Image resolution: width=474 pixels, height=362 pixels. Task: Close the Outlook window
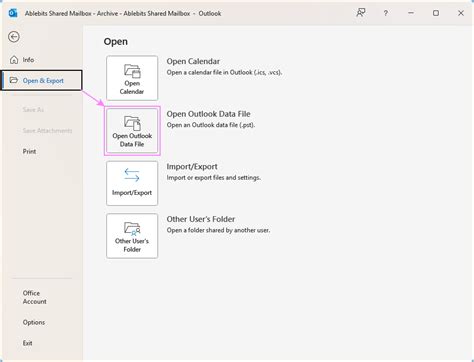[461, 13]
